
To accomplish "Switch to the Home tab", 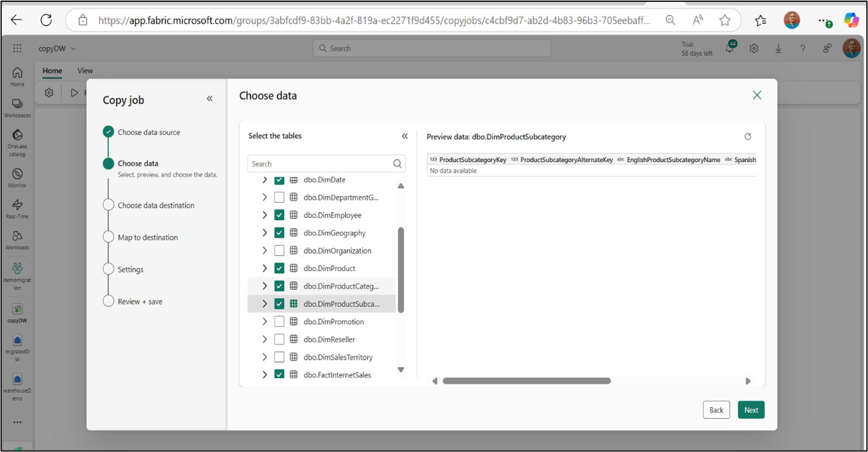I will tap(52, 71).
